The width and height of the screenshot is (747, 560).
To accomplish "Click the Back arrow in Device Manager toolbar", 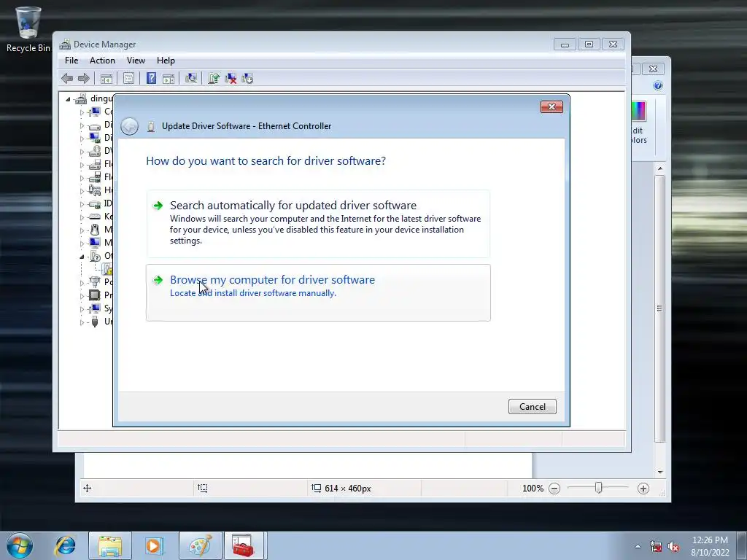I will (67, 78).
